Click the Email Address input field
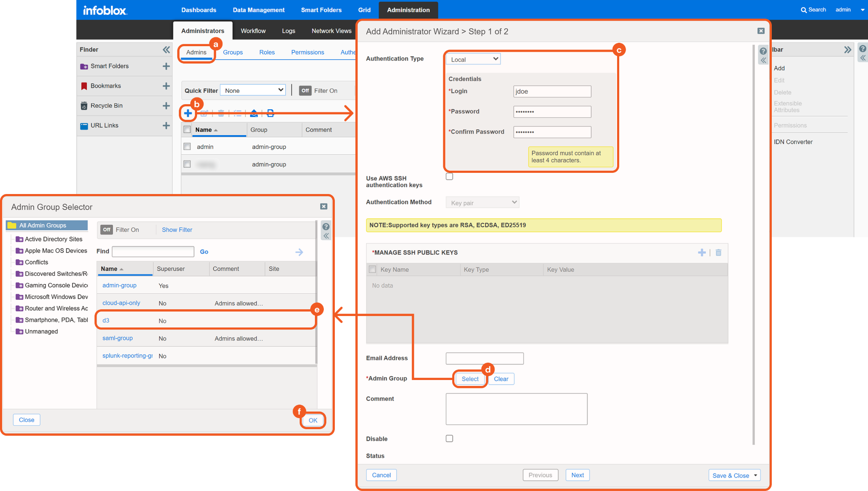This screenshot has height=491, width=868. (x=484, y=358)
